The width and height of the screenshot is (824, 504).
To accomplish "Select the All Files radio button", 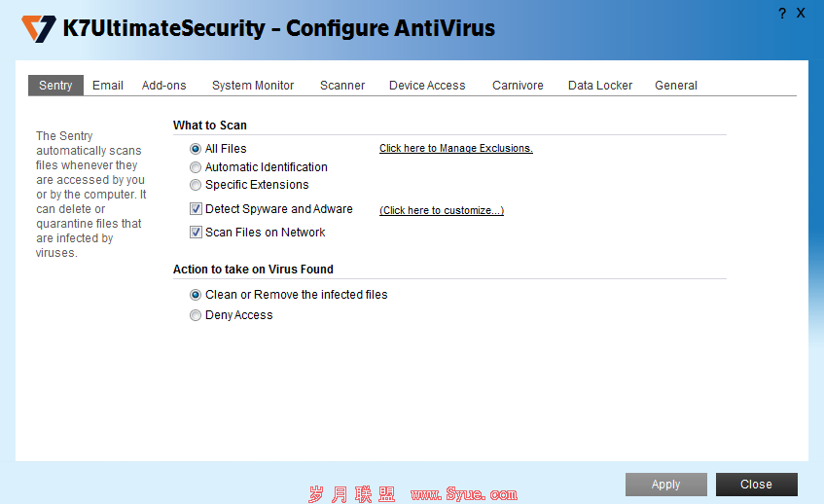I will 196,149.
